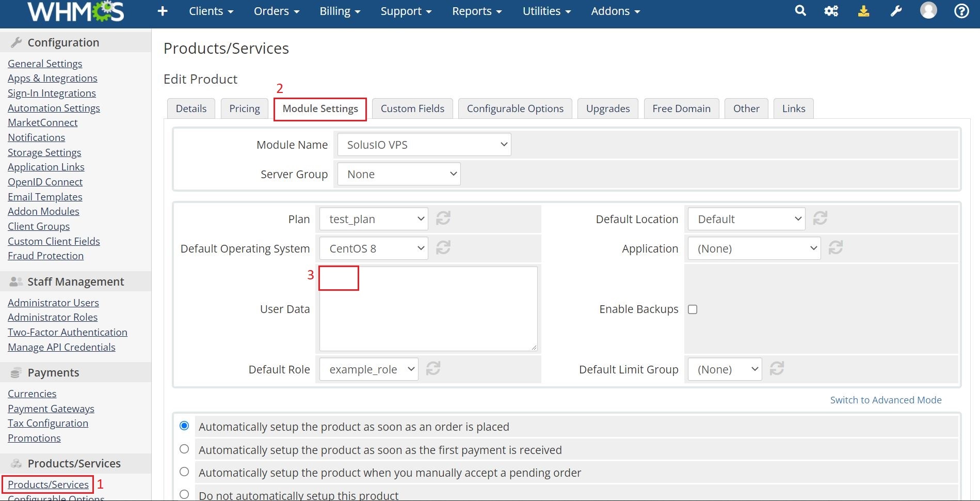Switch to the Details tab

(x=191, y=108)
